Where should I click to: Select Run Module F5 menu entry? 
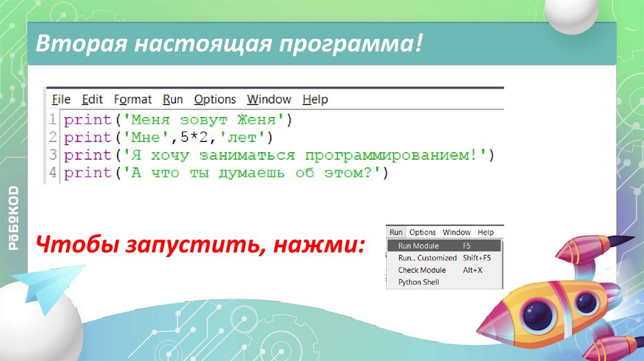pyautogui.click(x=444, y=246)
